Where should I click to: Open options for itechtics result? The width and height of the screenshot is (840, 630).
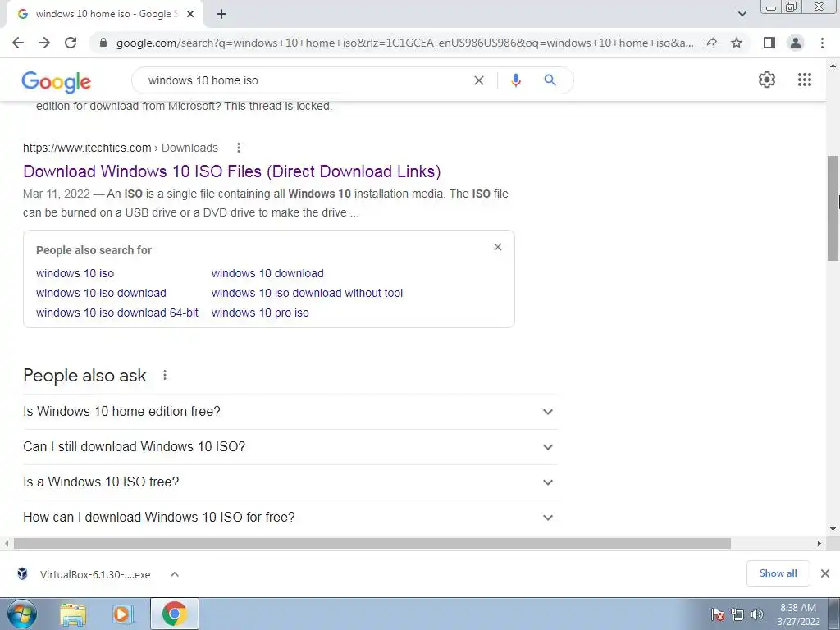click(x=239, y=148)
